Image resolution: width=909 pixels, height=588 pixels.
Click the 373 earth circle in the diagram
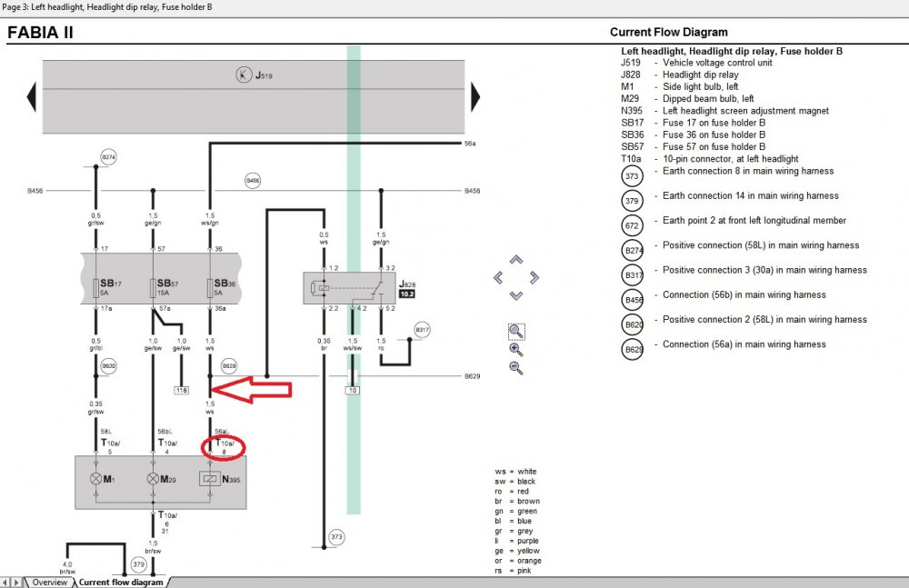click(337, 537)
